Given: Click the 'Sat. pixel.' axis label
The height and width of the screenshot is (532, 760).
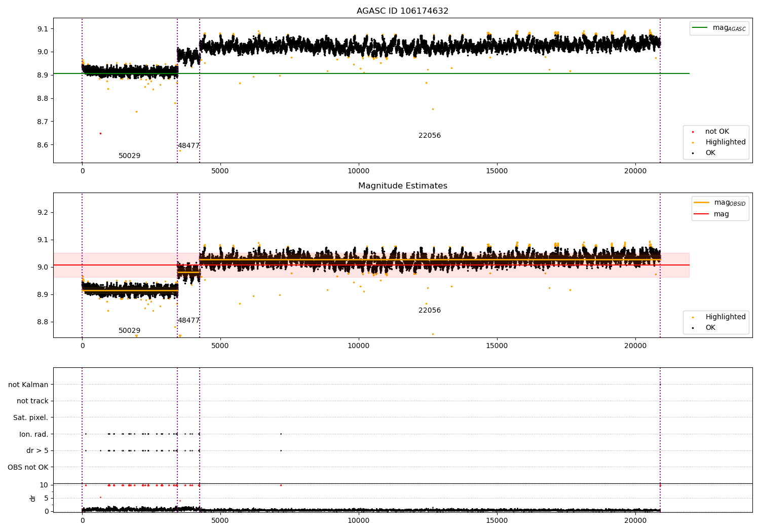Looking at the screenshot, I should pyautogui.click(x=31, y=418).
